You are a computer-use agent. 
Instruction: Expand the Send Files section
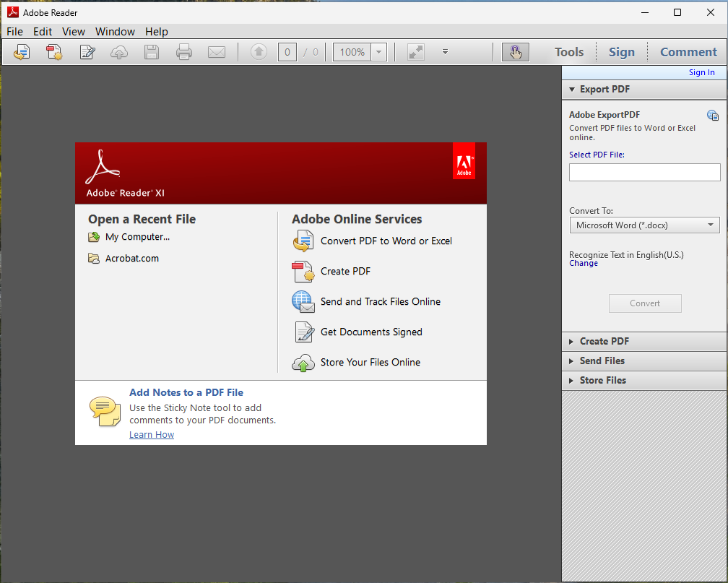[602, 360]
